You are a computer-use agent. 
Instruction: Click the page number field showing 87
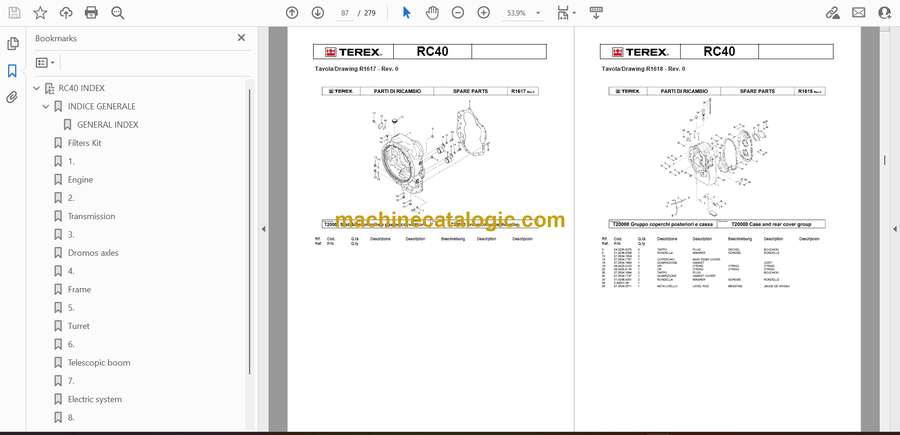[345, 13]
